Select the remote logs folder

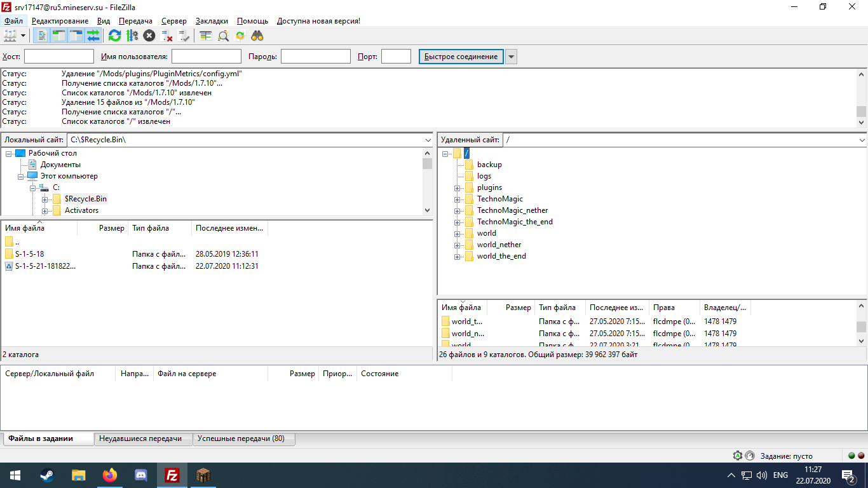click(484, 176)
